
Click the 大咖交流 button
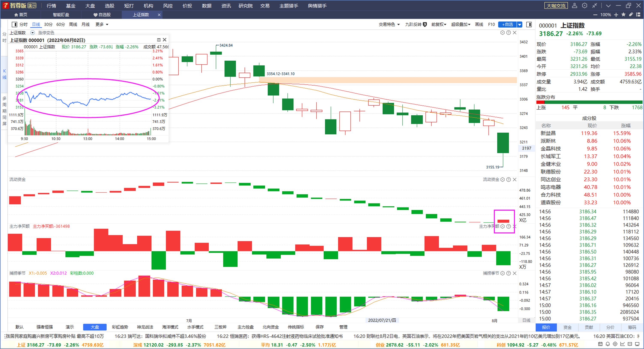[x=556, y=6]
